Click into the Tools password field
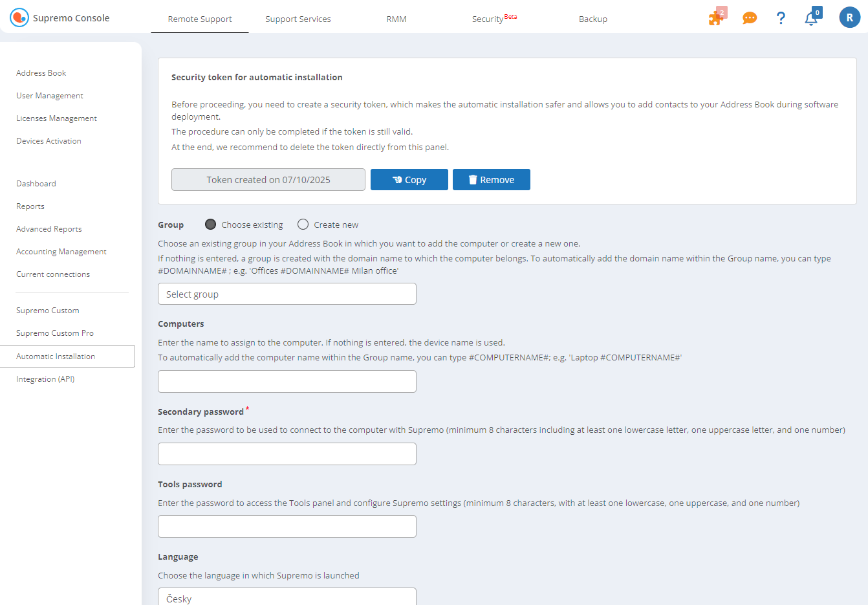Image resolution: width=868 pixels, height=605 pixels. pyautogui.click(x=287, y=527)
